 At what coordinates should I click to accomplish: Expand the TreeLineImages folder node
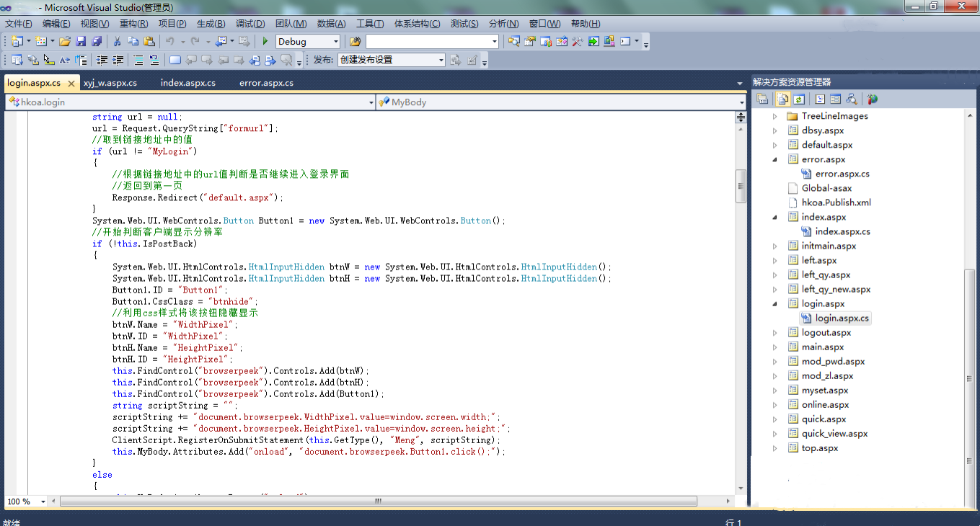coord(775,116)
